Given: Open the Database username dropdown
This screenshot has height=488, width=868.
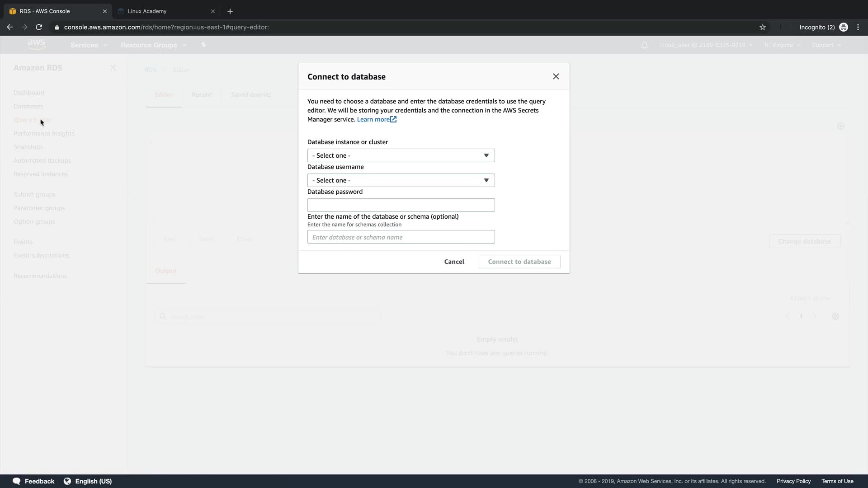Looking at the screenshot, I should point(401,180).
